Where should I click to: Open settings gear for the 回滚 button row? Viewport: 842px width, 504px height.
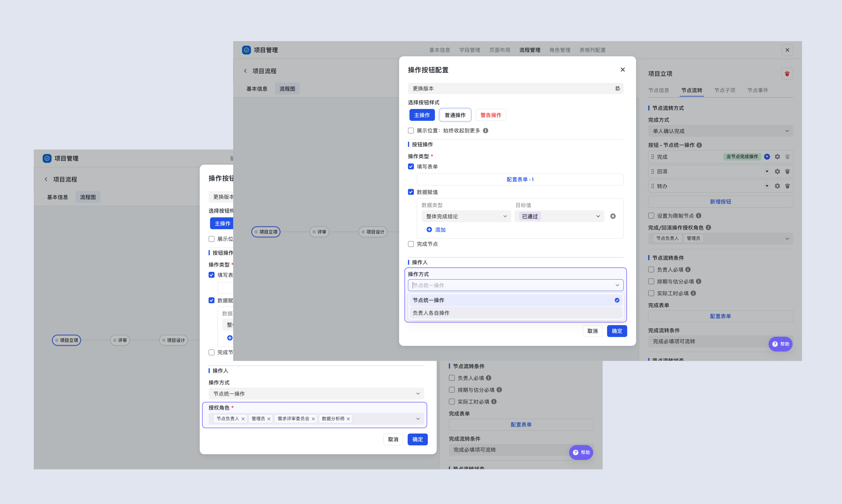pyautogui.click(x=777, y=171)
